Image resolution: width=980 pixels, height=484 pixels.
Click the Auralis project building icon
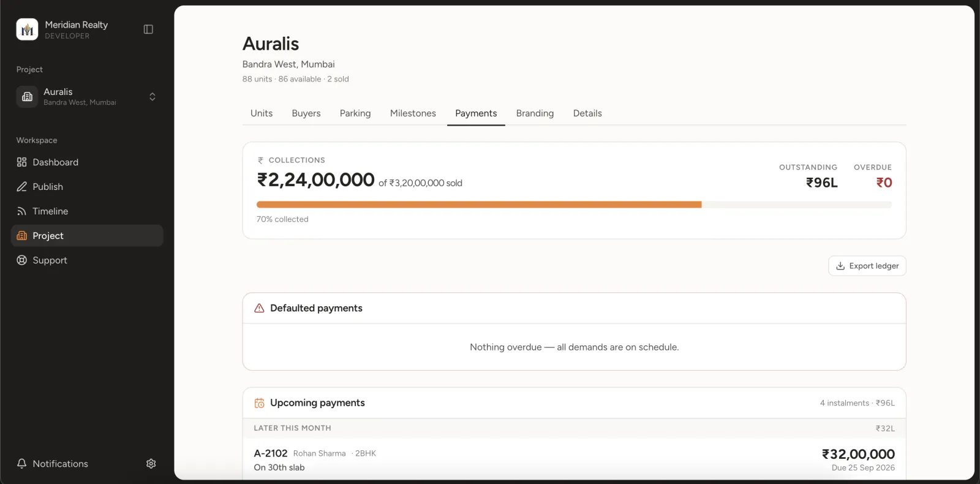(27, 97)
